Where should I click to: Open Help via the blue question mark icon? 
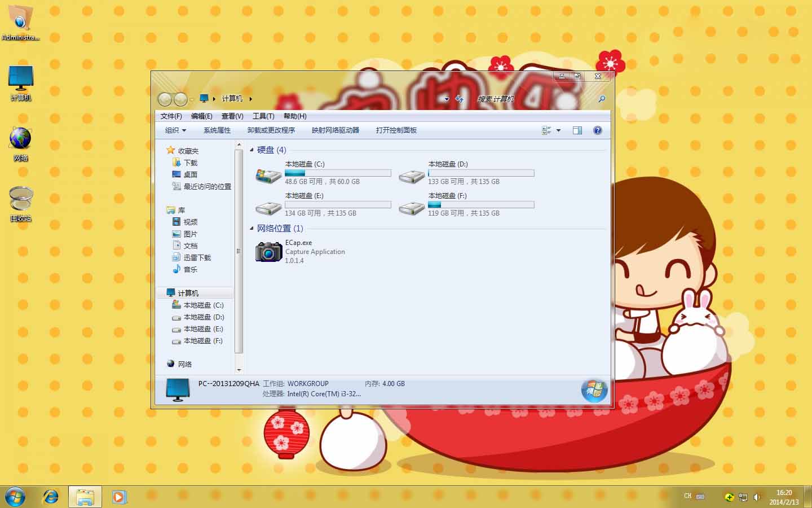click(598, 130)
